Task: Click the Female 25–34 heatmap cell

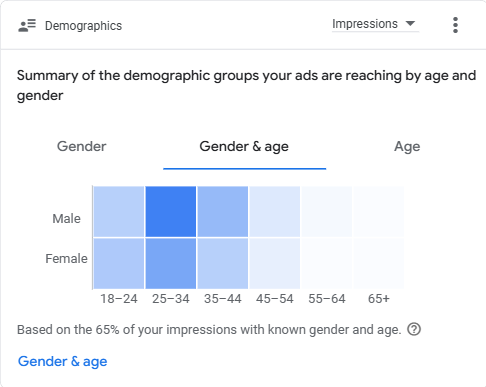Action: point(171,263)
